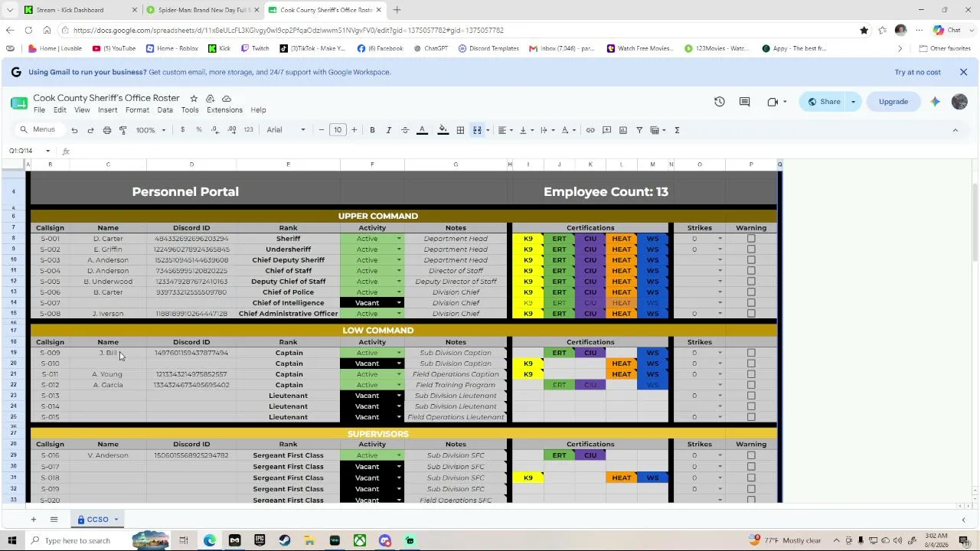Open Steam from the taskbar
980x551 pixels.
[285, 541]
